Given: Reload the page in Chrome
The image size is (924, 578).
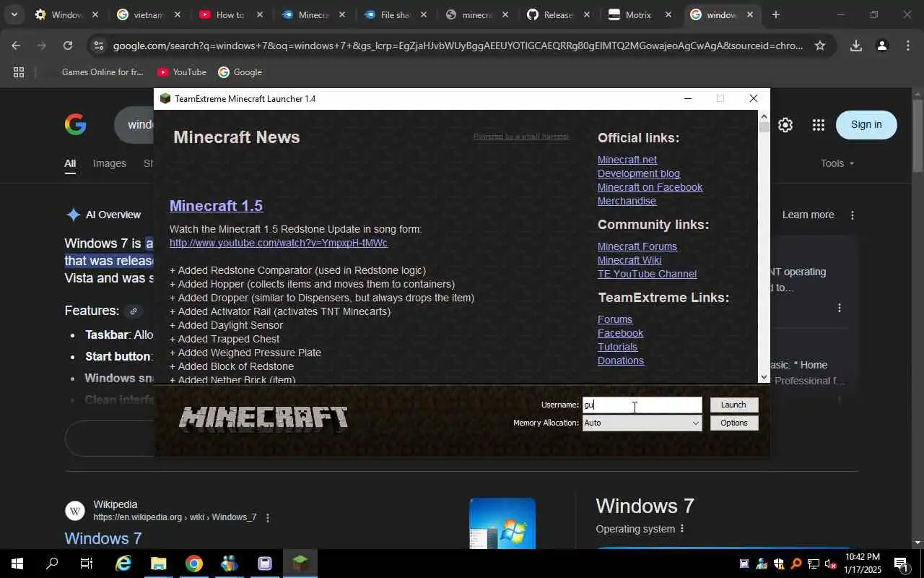Looking at the screenshot, I should [68, 46].
